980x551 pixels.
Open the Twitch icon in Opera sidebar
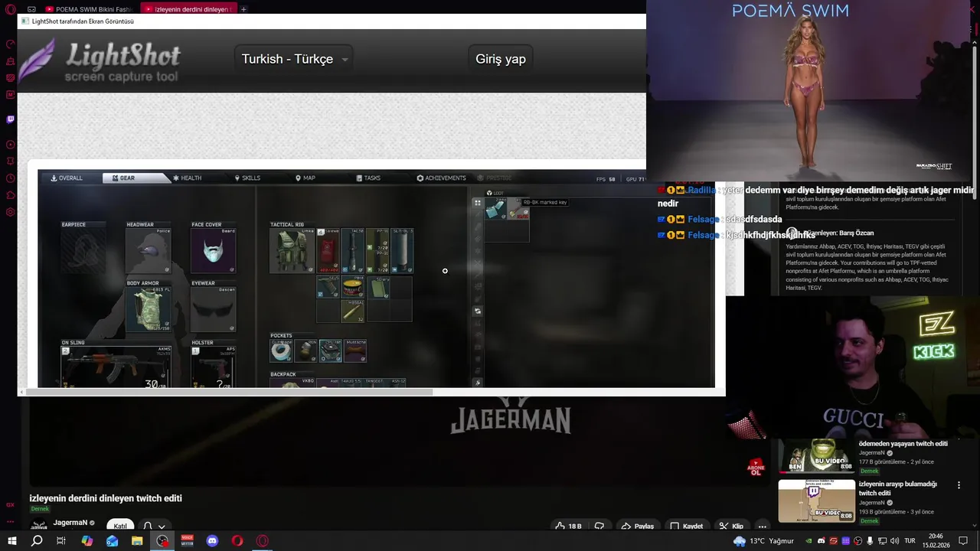tap(10, 119)
